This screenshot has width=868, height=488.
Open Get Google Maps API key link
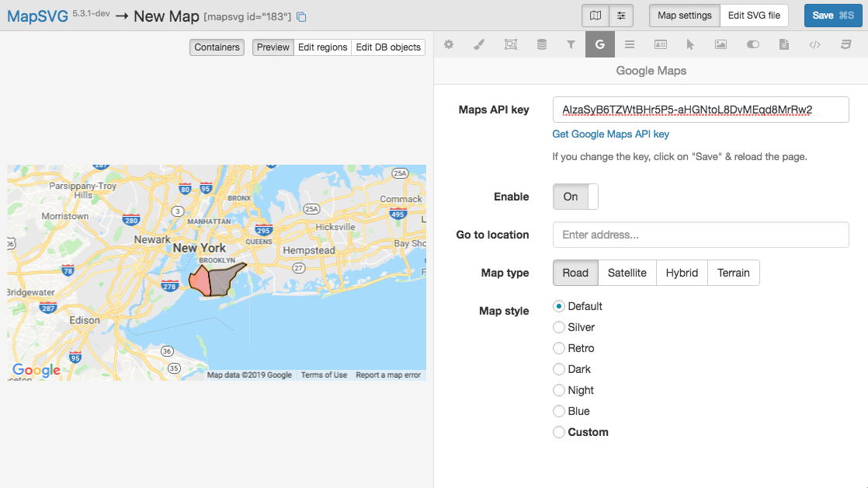point(610,134)
